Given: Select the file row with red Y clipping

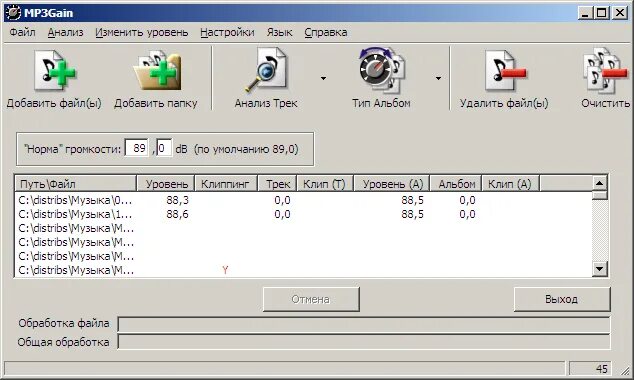Looking at the screenshot, I should pyautogui.click(x=303, y=270).
